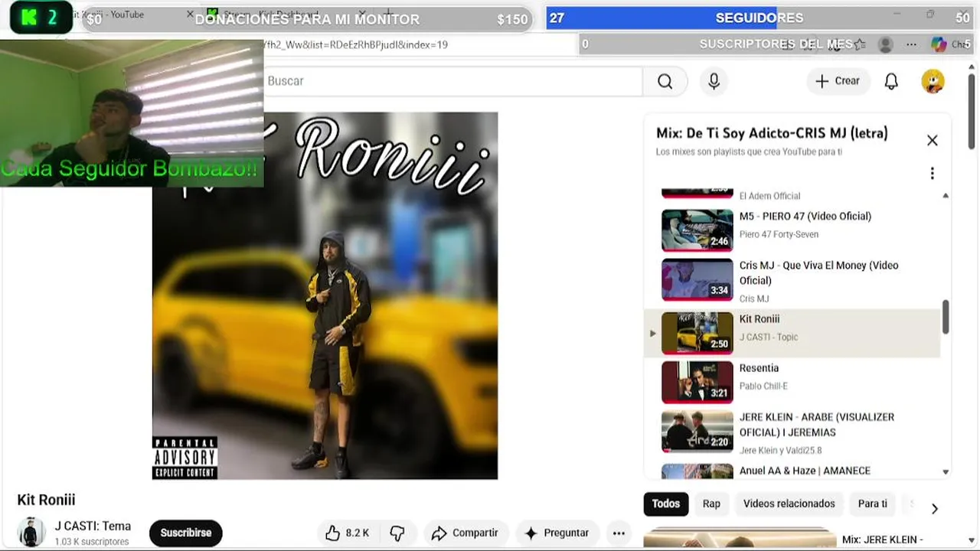Viewport: 980px width, 551px height.
Task: Dislike the Kit Roniii video
Action: click(397, 533)
